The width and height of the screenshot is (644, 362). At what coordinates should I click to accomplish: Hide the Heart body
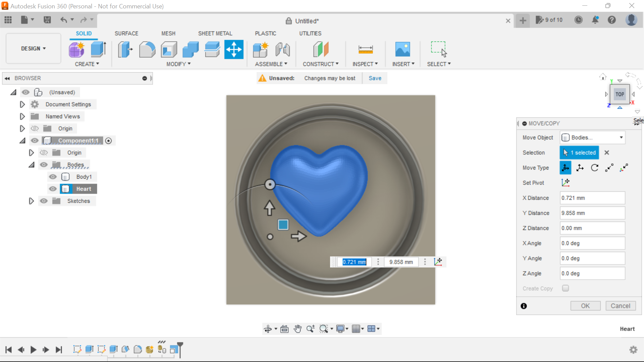click(x=53, y=189)
